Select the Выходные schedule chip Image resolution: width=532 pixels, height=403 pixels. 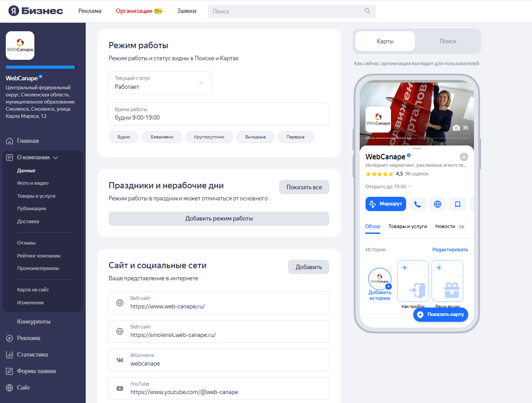click(255, 137)
